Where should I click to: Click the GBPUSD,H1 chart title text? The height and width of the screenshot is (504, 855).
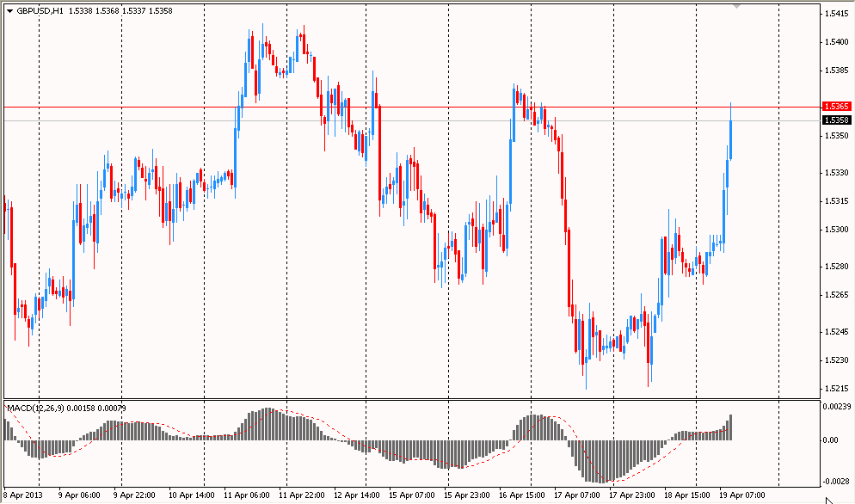(39, 10)
